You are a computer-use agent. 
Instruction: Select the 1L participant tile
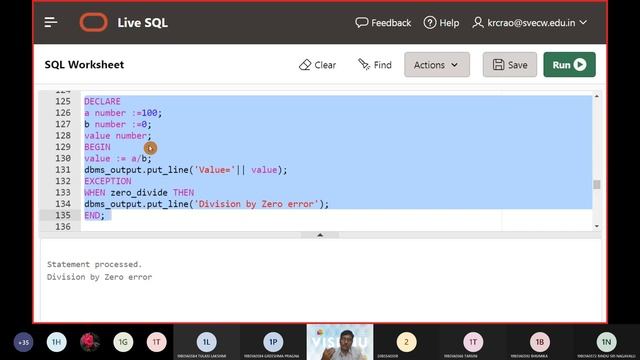coord(207,342)
